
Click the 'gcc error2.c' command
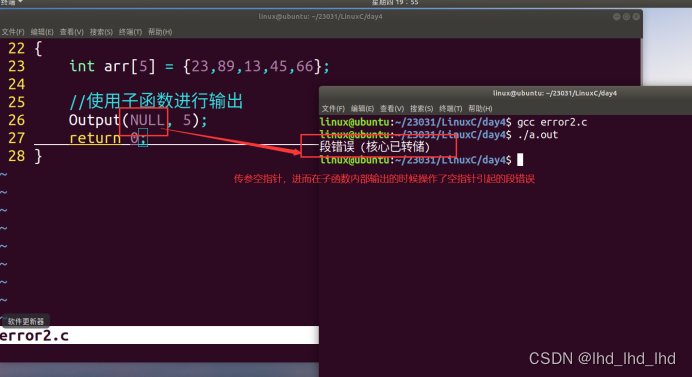click(552, 122)
